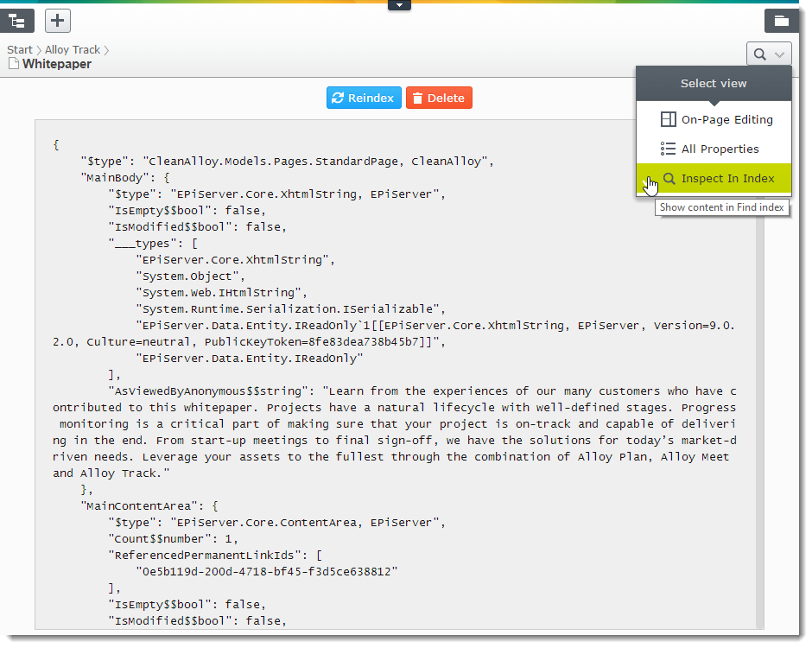Open the view selector dropdown chevron
This screenshot has height=648, width=812.
coord(779,54)
